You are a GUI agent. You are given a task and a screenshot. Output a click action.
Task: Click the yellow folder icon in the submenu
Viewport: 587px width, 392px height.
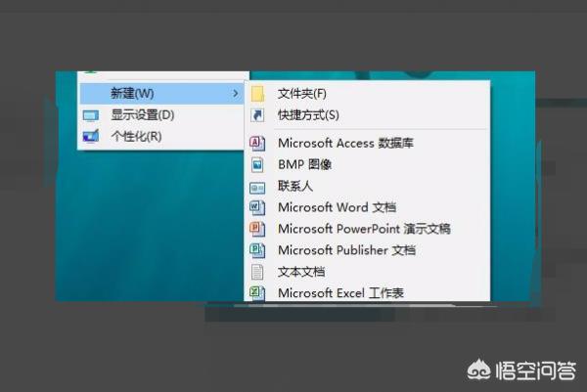coord(257,94)
